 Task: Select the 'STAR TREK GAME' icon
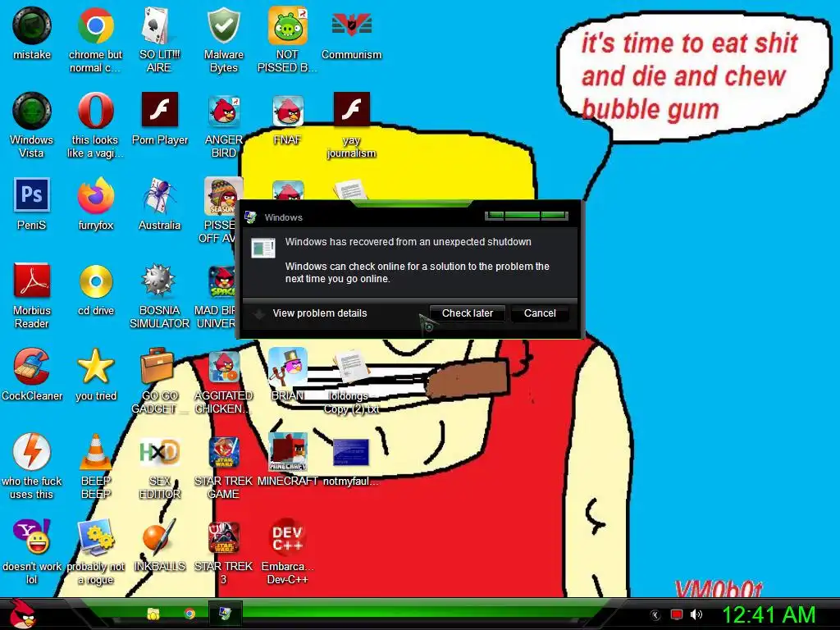pos(223,466)
